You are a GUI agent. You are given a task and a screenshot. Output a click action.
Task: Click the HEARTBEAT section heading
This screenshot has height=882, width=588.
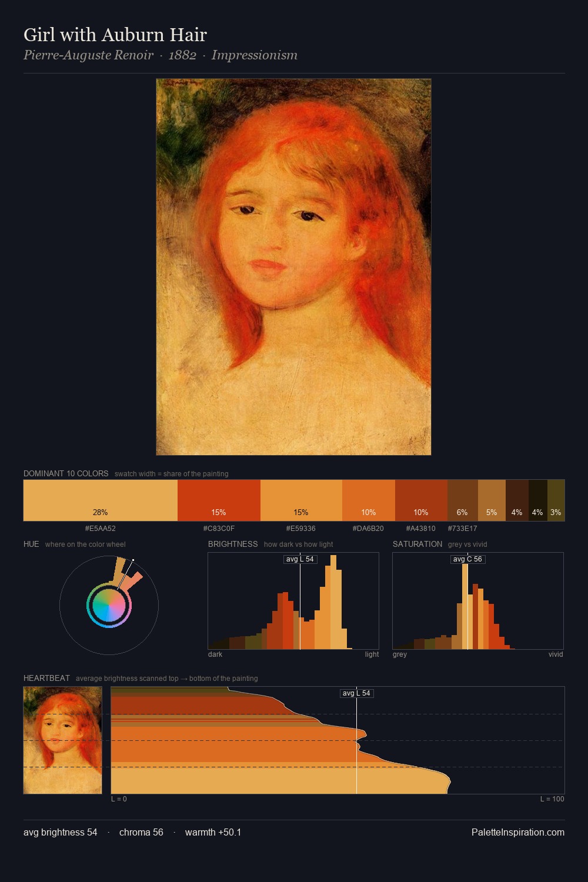coord(46,678)
